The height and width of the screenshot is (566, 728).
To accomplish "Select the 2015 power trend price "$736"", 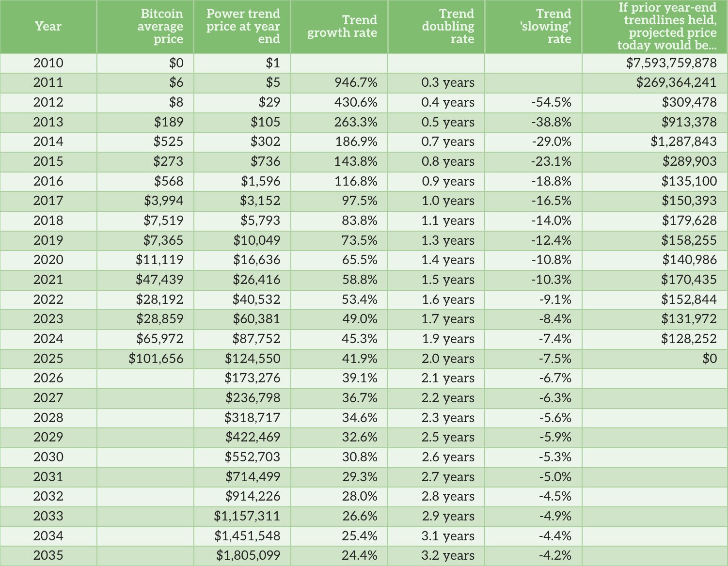I will click(x=266, y=161).
